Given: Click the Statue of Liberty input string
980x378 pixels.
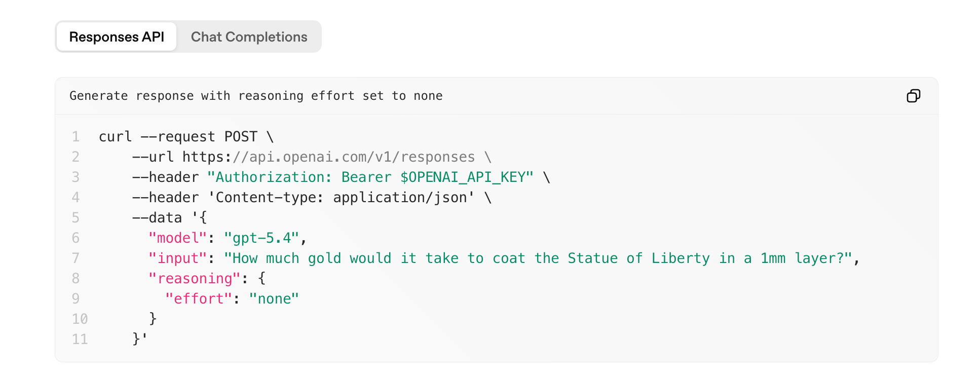Looking at the screenshot, I should [x=539, y=258].
